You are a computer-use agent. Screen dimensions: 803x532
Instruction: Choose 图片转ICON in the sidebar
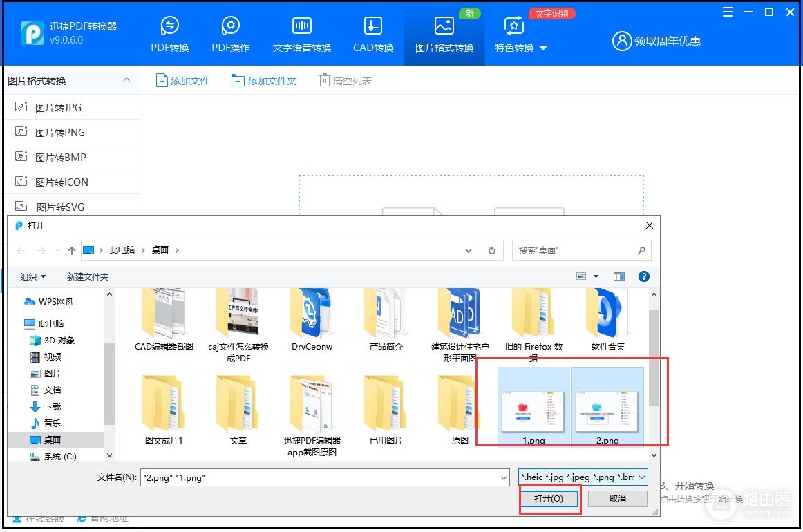pos(72,182)
